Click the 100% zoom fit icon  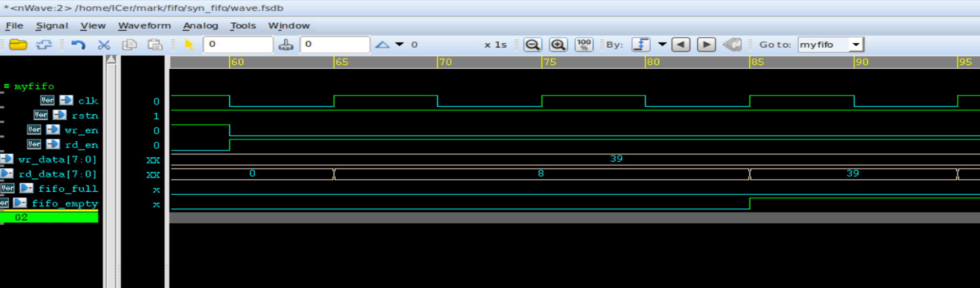click(x=584, y=45)
